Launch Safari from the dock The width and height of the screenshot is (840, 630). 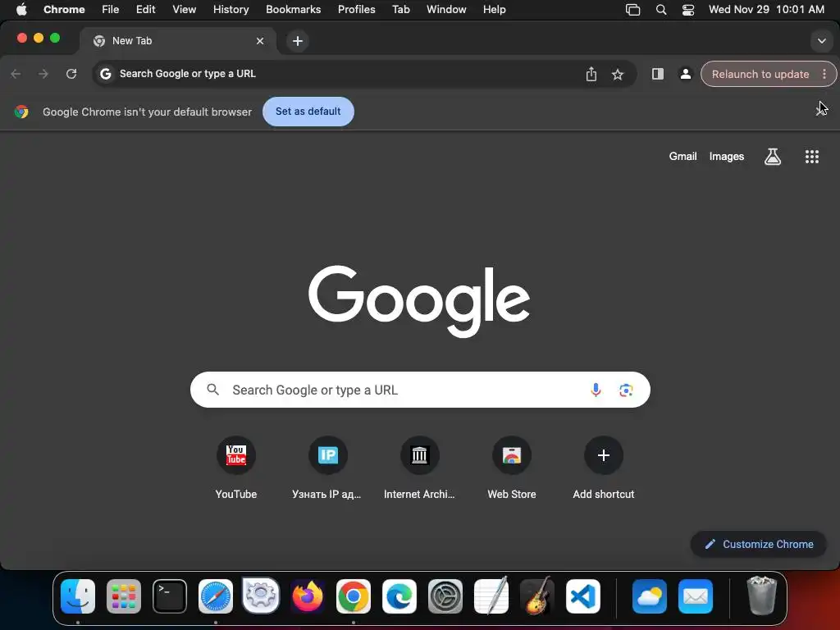point(216,596)
